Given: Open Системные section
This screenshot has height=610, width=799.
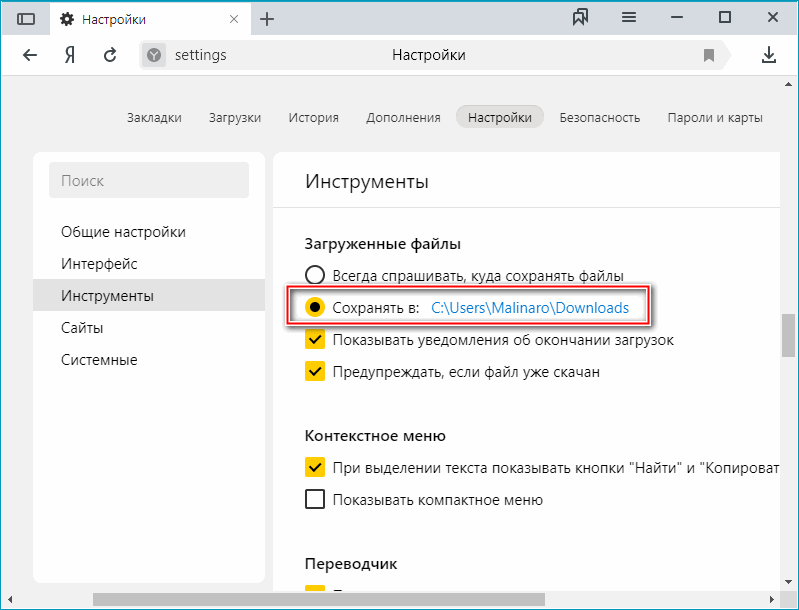Looking at the screenshot, I should point(149,360).
